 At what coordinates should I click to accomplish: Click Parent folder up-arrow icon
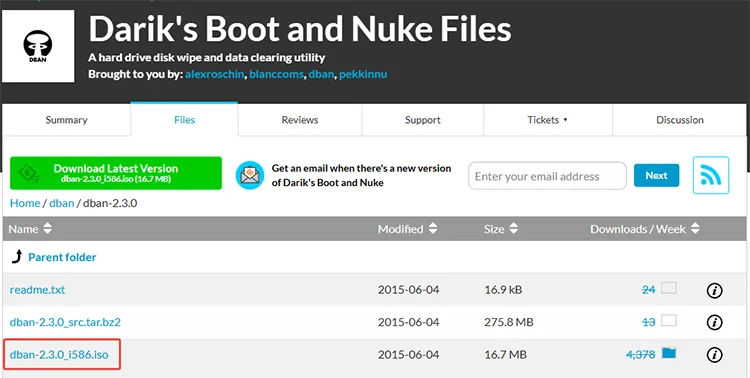(x=17, y=257)
